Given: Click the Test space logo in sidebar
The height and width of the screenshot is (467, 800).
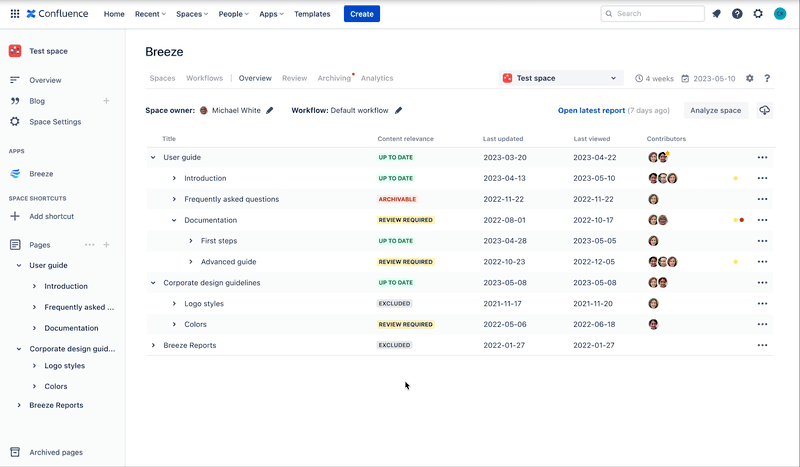Looking at the screenshot, I should pyautogui.click(x=15, y=51).
